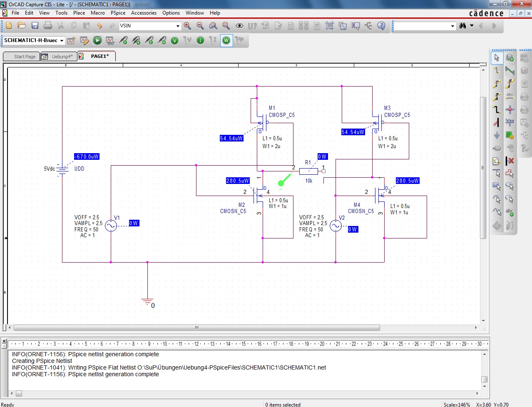Screen dimensions: 532x407
Task: Toggle bias current display I
Action: [x=200, y=40]
